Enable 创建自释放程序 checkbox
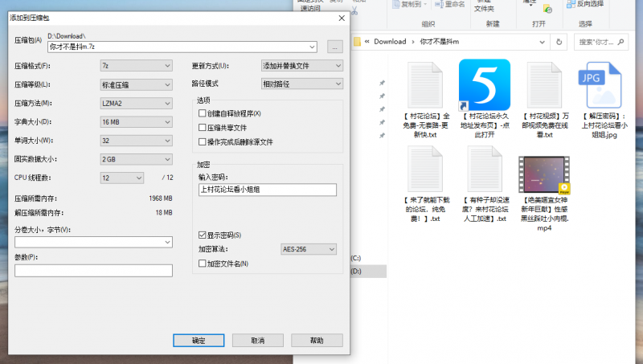 [203, 113]
